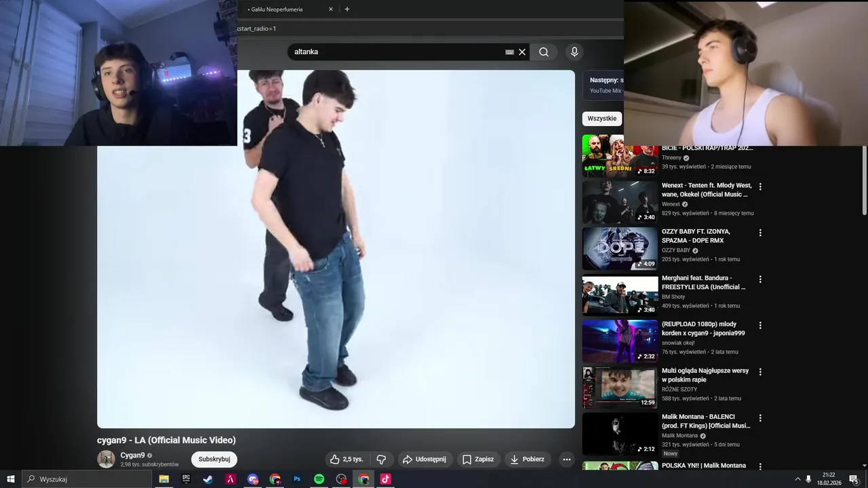The image size is (868, 488).
Task: Click the Windows Wyszukaj search box
Action: pyautogui.click(x=87, y=479)
